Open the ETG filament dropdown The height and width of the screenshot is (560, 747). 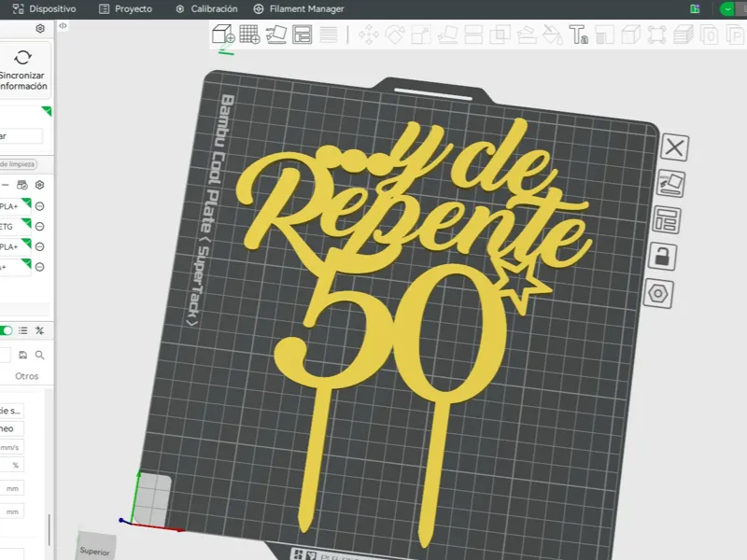(15, 227)
